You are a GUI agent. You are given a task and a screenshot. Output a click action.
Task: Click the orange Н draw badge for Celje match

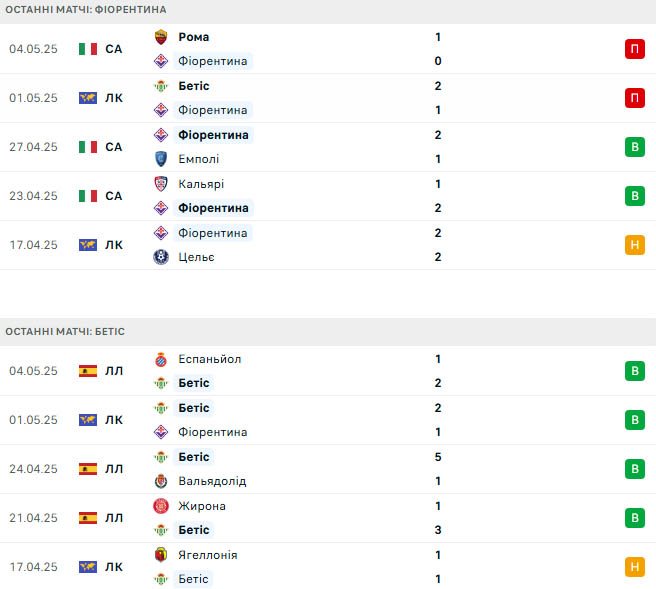click(x=635, y=245)
